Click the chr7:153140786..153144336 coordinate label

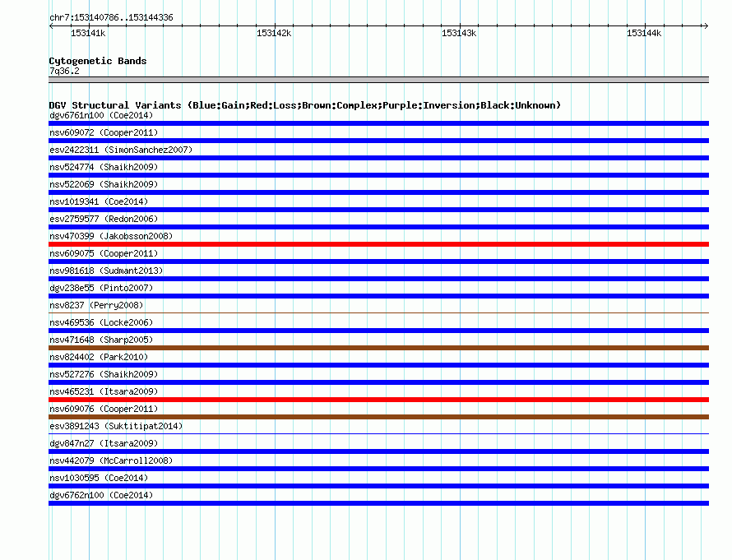(111, 17)
